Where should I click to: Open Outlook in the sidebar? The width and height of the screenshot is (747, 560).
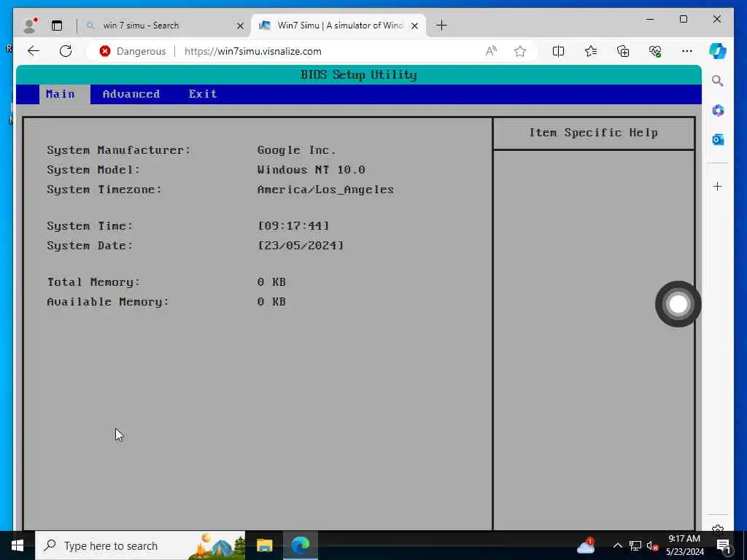click(718, 139)
